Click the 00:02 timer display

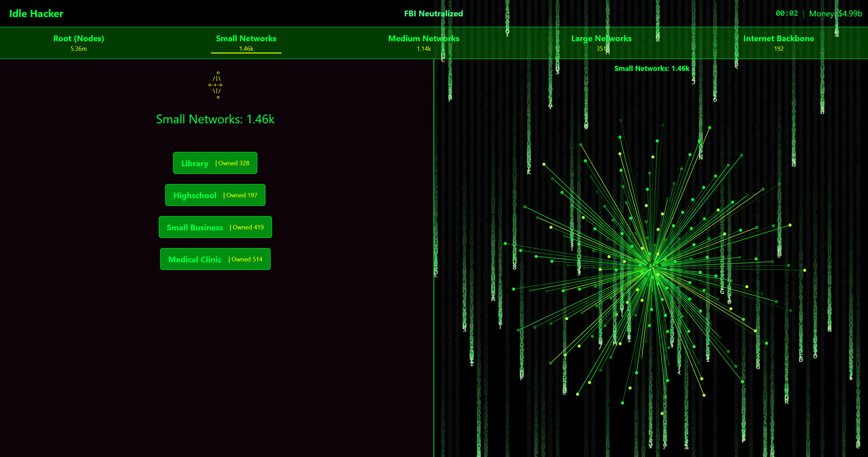click(787, 14)
